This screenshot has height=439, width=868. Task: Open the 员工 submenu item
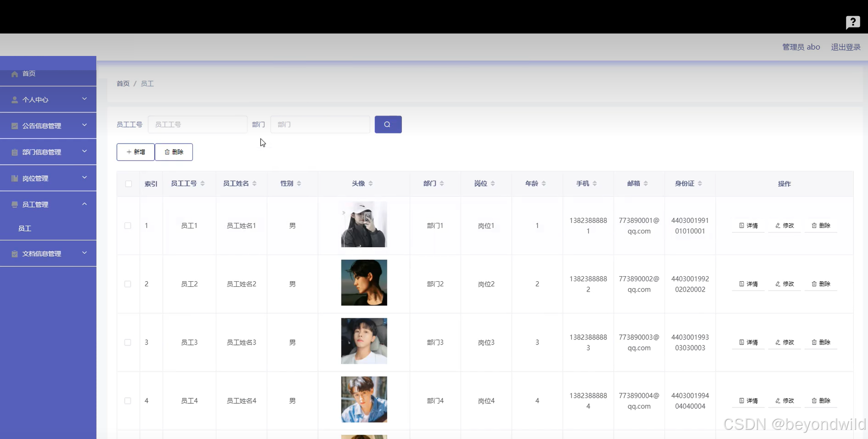(x=25, y=228)
